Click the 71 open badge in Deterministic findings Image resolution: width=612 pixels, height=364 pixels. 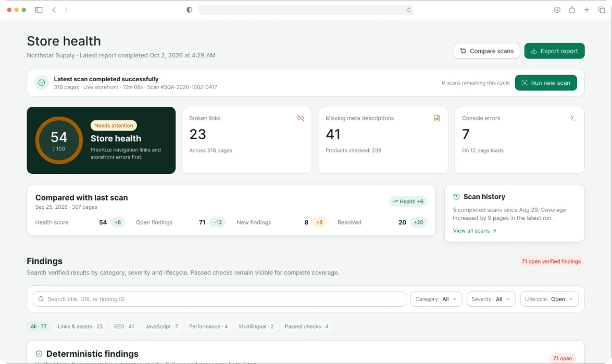pyautogui.click(x=563, y=358)
